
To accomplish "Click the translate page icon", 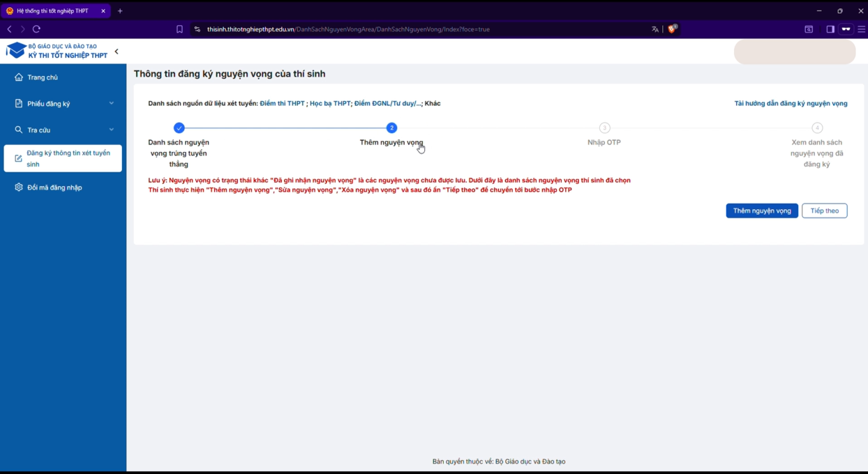I will 655,29.
